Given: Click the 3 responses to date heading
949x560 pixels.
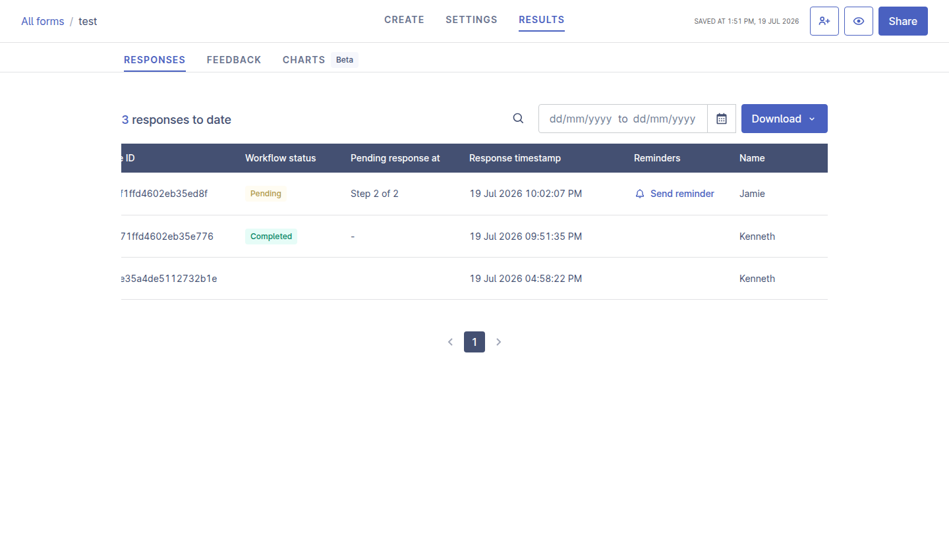Looking at the screenshot, I should pyautogui.click(x=177, y=120).
